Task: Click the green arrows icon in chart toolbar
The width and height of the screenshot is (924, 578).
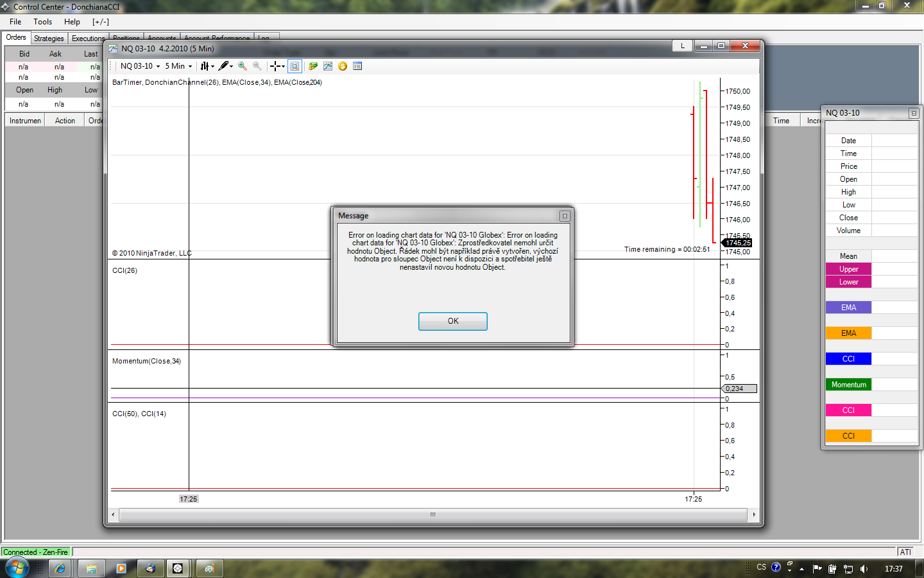Action: point(313,66)
